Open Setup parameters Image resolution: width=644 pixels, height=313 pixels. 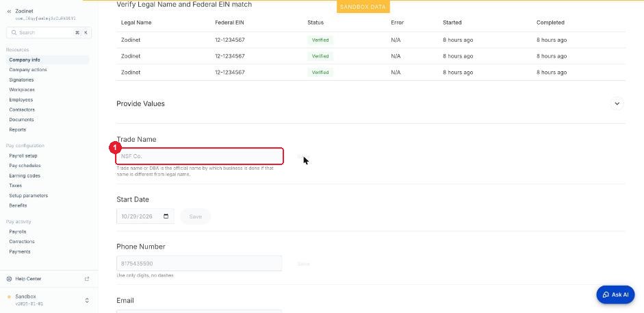click(x=28, y=195)
